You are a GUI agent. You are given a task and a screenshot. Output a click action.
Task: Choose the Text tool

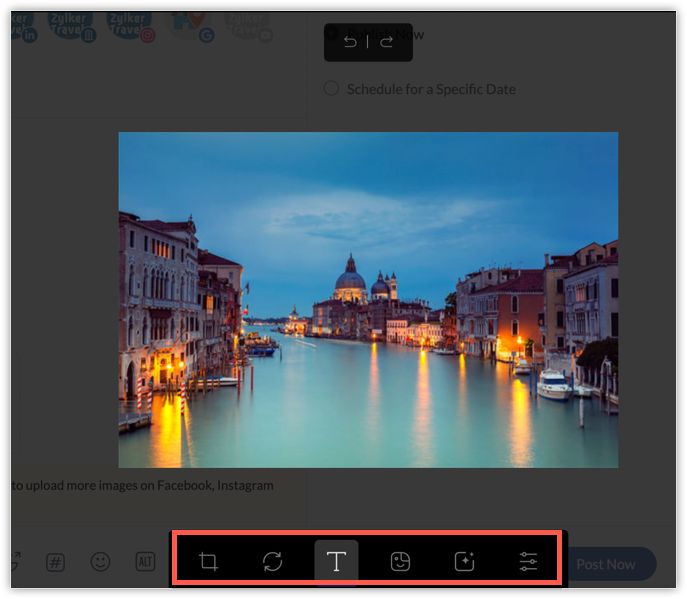(x=336, y=562)
